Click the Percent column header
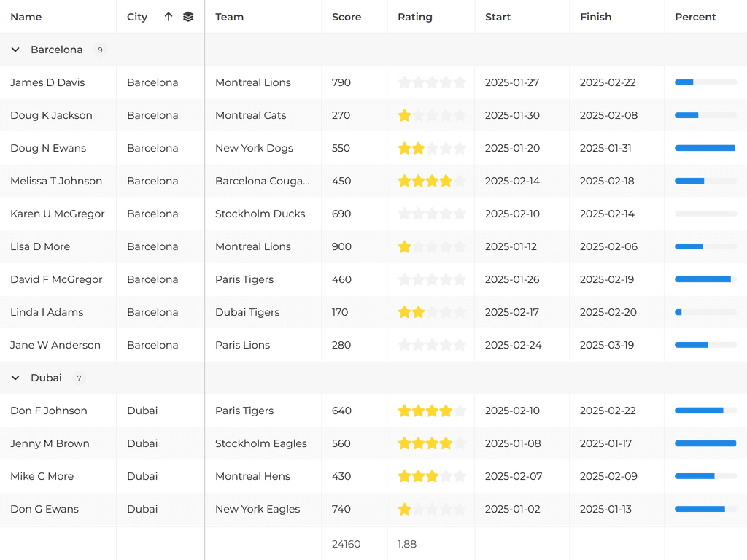 pos(695,17)
